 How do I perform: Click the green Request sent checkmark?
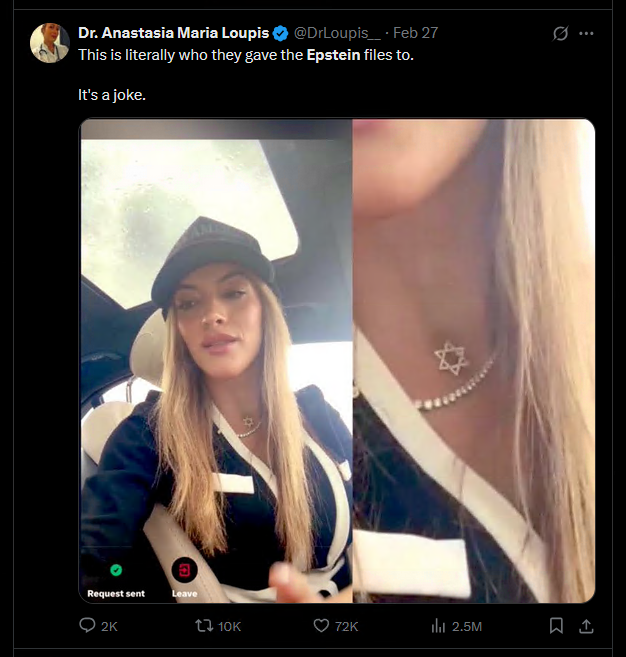coord(116,570)
